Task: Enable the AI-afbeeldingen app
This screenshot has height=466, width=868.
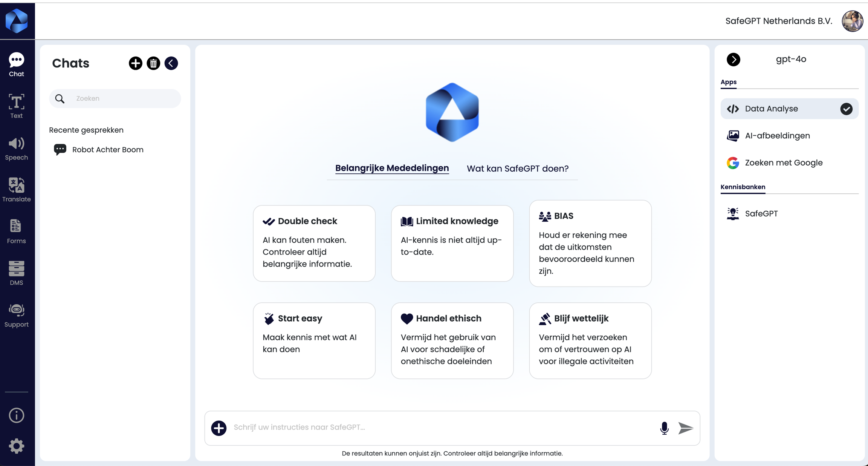Action: pos(777,136)
